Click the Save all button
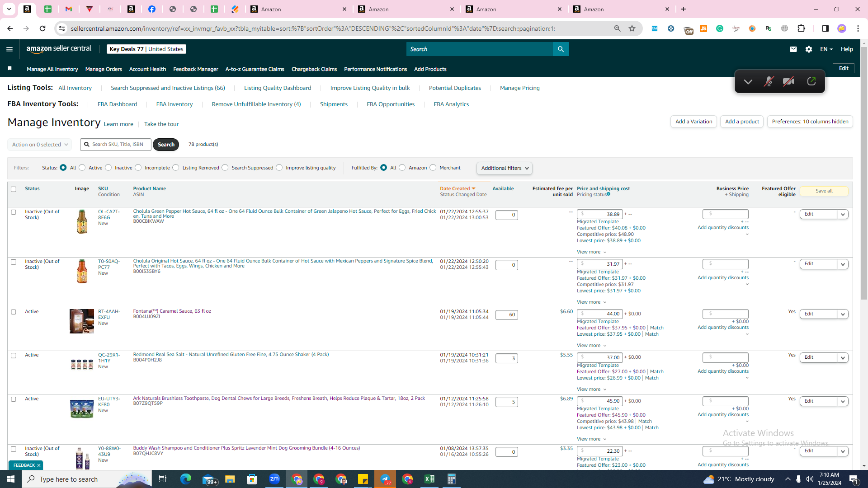This screenshot has height=488, width=868. point(824,191)
